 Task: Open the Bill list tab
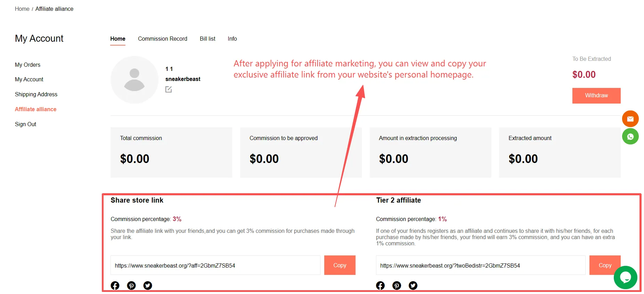point(207,39)
